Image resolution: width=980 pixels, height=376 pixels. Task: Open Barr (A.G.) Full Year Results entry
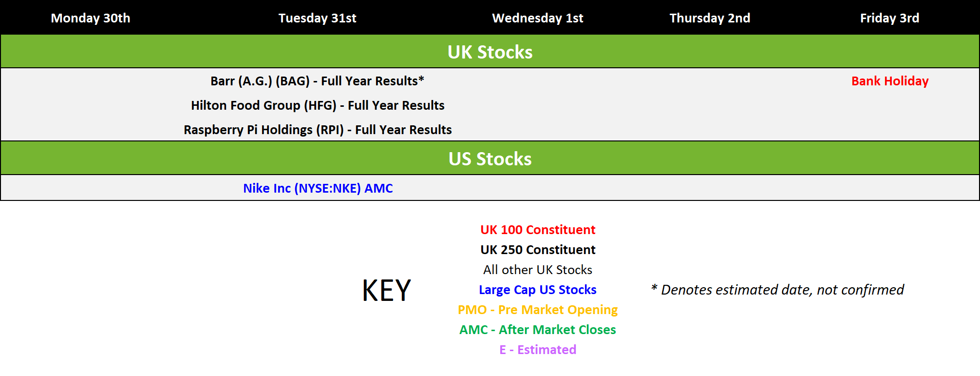click(x=317, y=81)
